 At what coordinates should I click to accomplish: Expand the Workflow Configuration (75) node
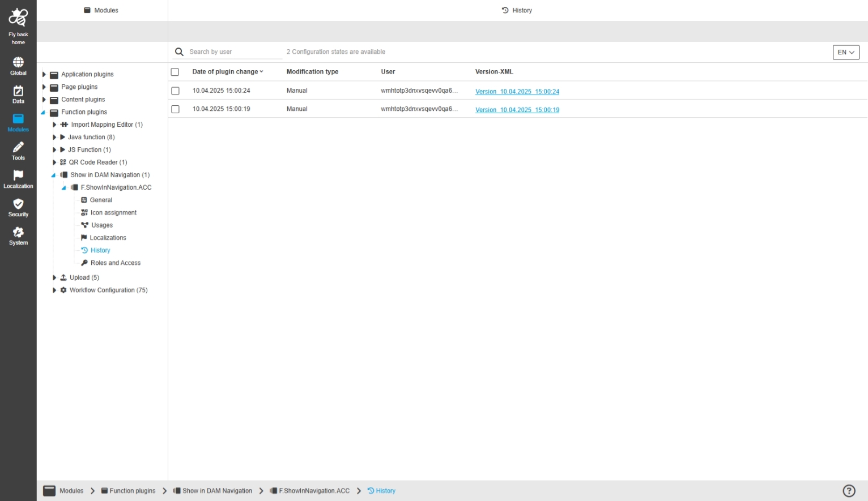[x=54, y=290]
